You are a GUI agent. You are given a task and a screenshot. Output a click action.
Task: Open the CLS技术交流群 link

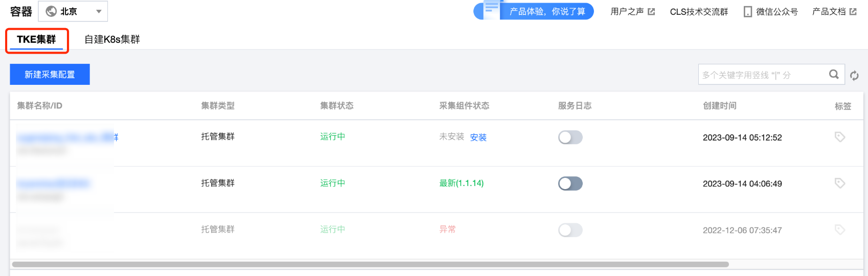[x=699, y=12]
